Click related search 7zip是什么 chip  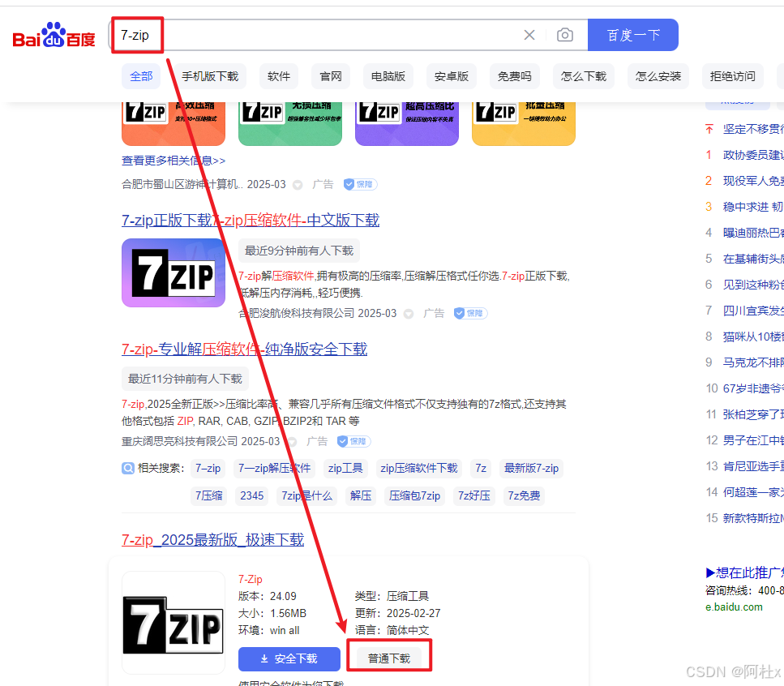click(307, 496)
